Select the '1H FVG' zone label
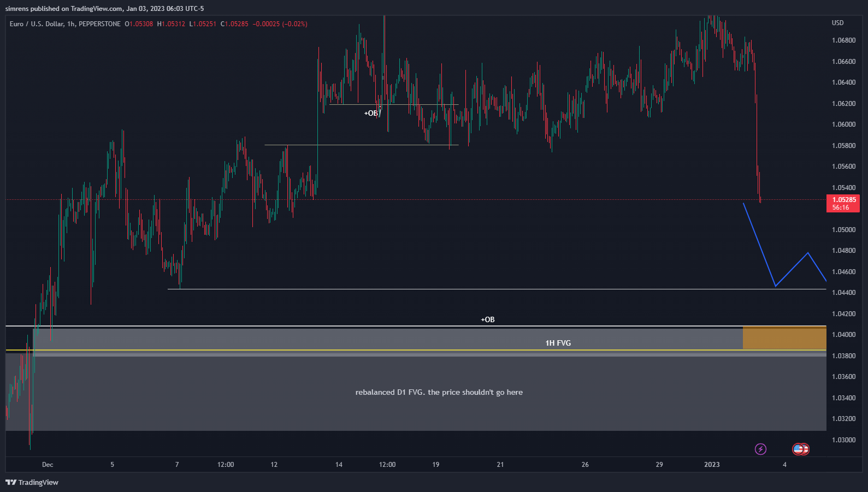Image resolution: width=868 pixels, height=492 pixels. coord(558,343)
